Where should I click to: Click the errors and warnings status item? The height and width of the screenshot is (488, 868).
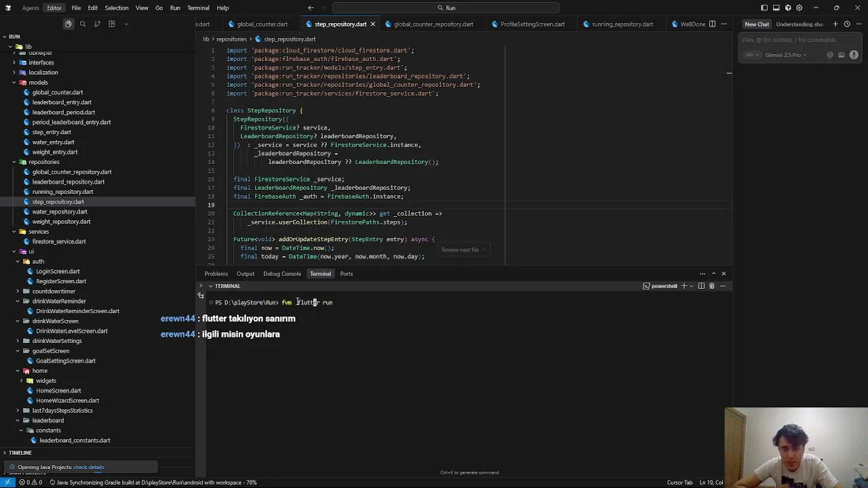coord(31,483)
